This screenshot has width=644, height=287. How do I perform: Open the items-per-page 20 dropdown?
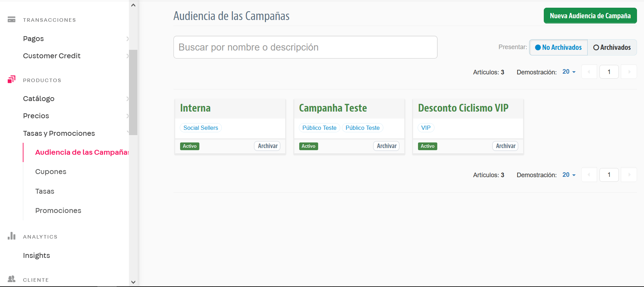tap(568, 72)
